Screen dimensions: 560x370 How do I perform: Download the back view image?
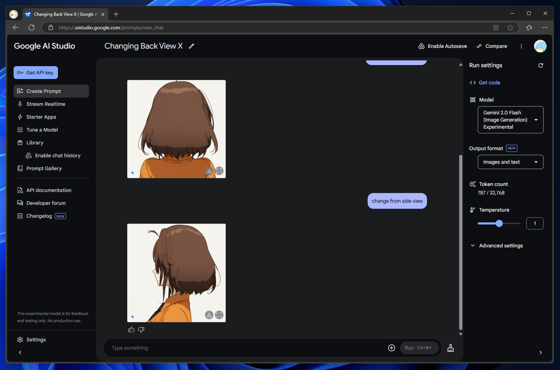(x=209, y=171)
